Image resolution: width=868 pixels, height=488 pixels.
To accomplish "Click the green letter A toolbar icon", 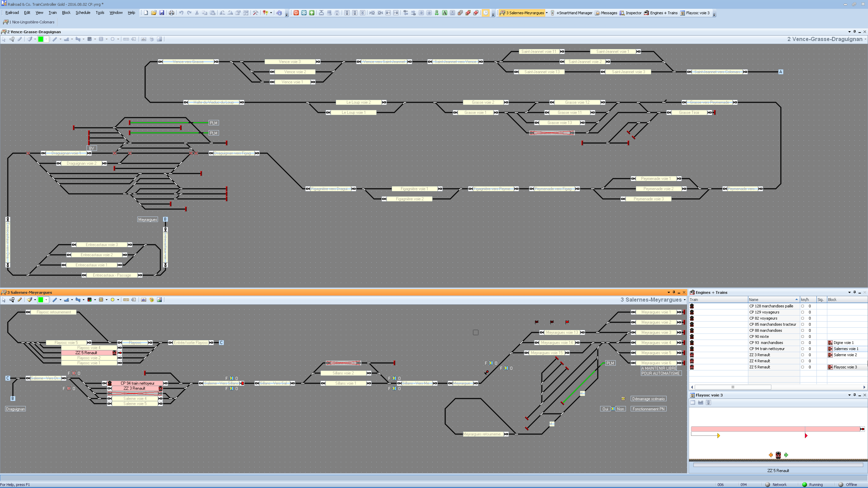I will (445, 13).
